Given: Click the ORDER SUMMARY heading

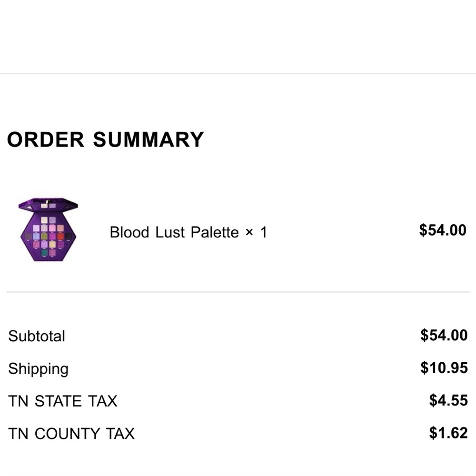Looking at the screenshot, I should click(105, 139).
